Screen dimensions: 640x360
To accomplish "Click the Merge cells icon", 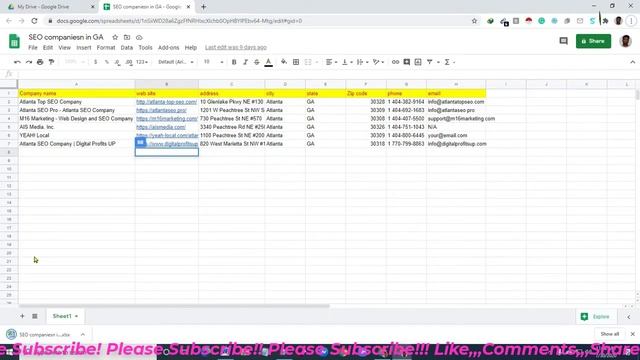I will click(x=308, y=62).
